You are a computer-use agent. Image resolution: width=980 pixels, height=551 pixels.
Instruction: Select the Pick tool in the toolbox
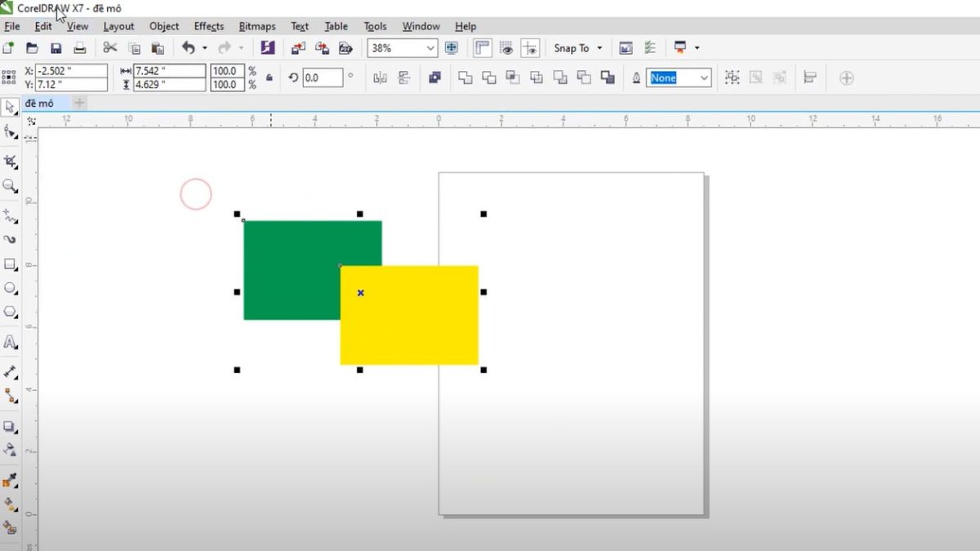[x=11, y=107]
